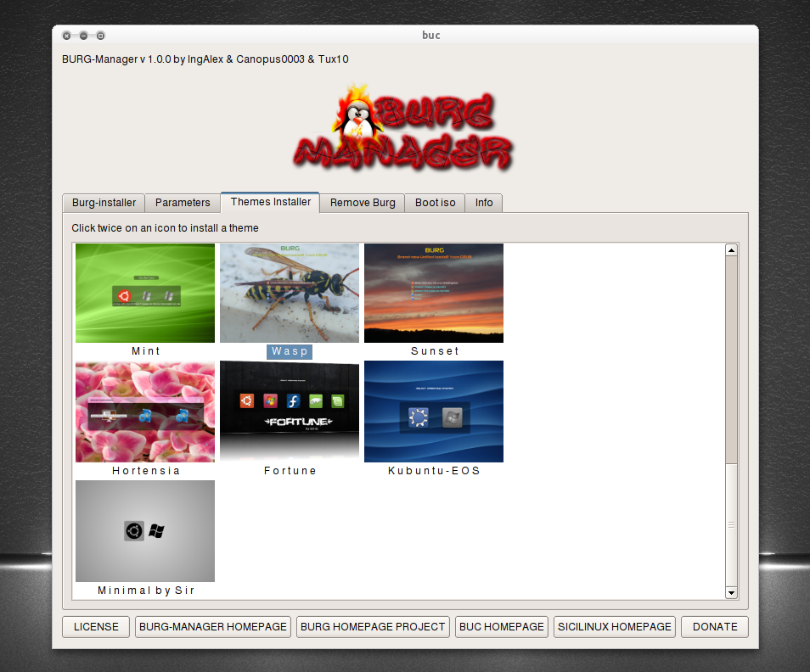This screenshot has height=672, width=810.
Task: Click the Hortensia theme label
Action: pyautogui.click(x=146, y=471)
